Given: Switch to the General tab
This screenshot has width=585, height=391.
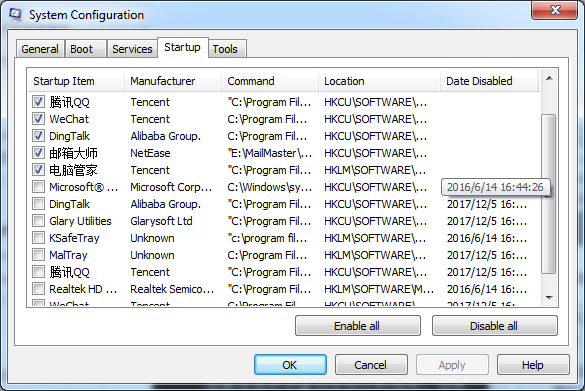Looking at the screenshot, I should tap(40, 49).
